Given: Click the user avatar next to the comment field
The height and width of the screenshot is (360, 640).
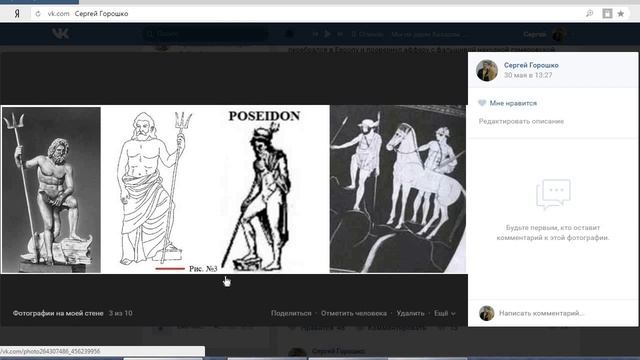Looking at the screenshot, I should (x=487, y=313).
